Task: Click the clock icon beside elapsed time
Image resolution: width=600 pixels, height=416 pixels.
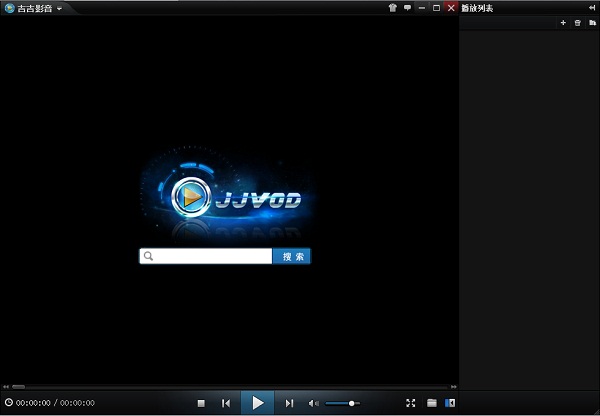Action: (9, 402)
